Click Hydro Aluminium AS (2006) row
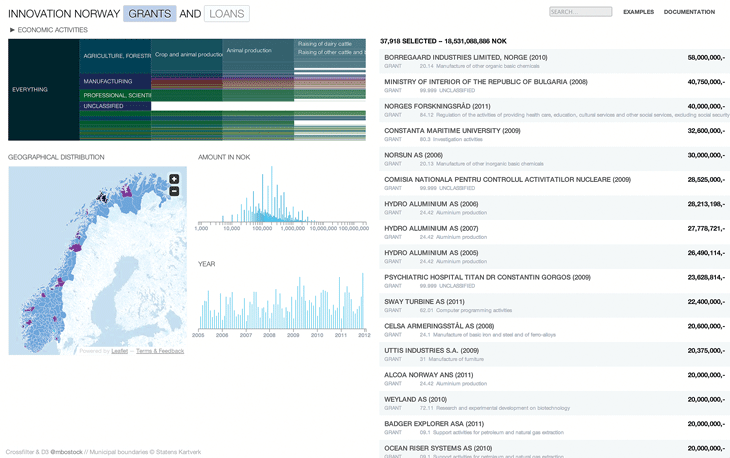The height and width of the screenshot is (458, 730). tap(554, 208)
